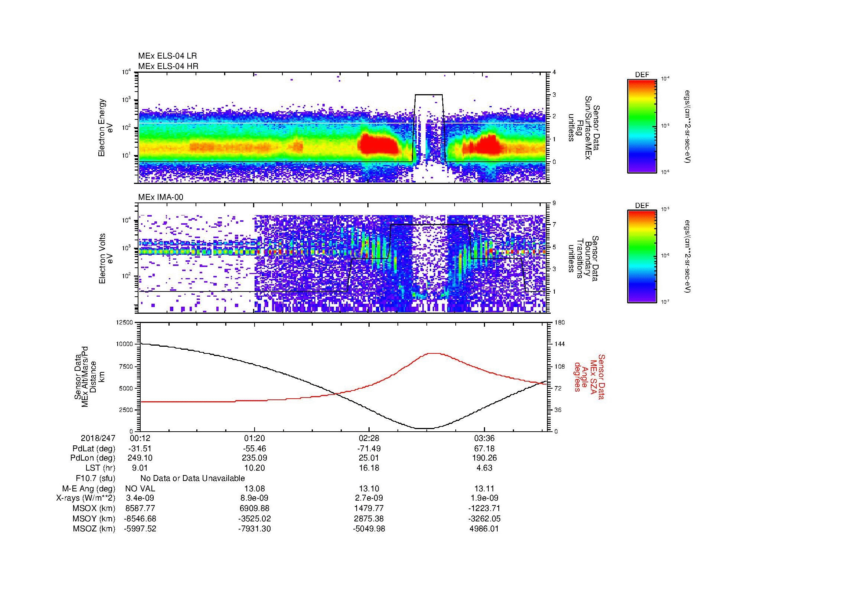The height and width of the screenshot is (613, 868).
Task: Click the X-rays value 8.9e-09
Action: coord(255,498)
